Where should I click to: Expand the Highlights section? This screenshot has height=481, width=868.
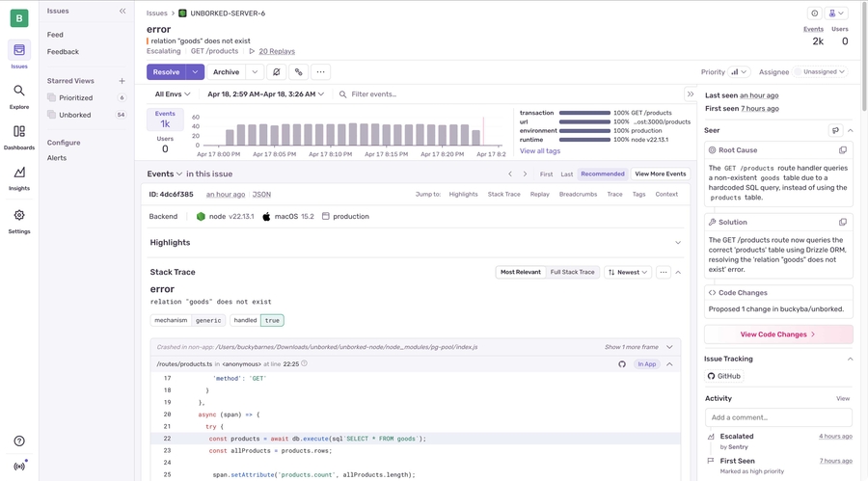coord(677,243)
